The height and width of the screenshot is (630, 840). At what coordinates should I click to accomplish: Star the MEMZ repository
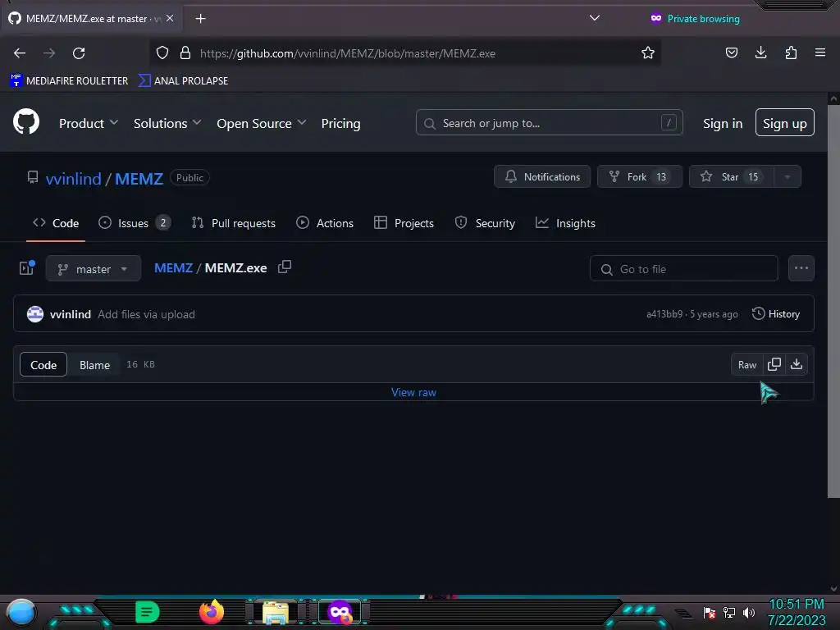pos(731,177)
